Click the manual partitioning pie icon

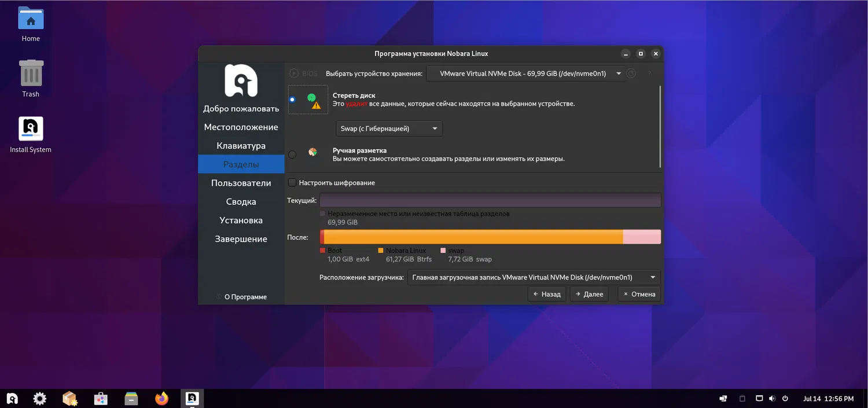312,152
